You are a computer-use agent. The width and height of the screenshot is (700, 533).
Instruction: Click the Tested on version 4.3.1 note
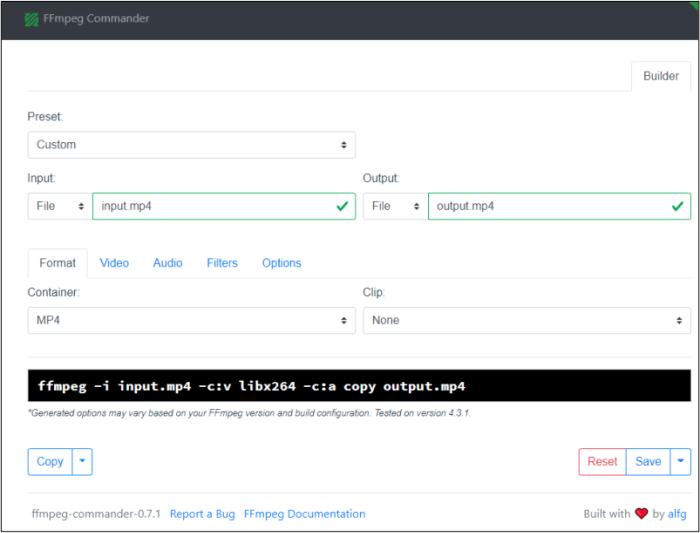coord(422,413)
